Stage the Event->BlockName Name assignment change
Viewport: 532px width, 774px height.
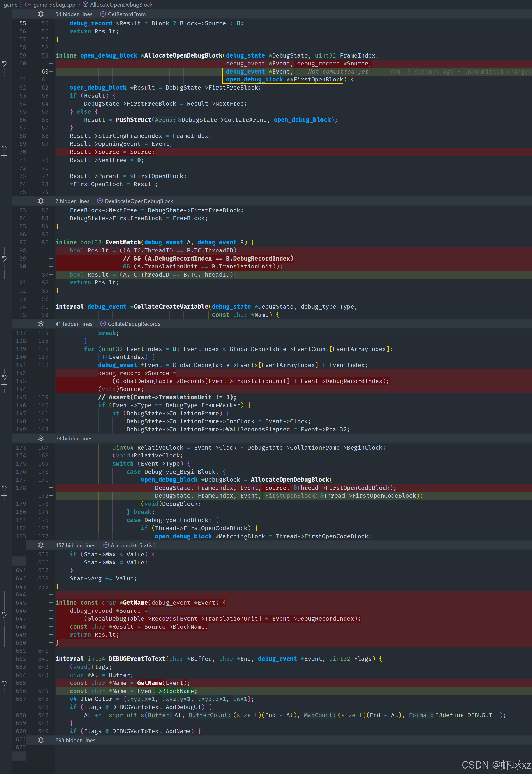(4, 691)
